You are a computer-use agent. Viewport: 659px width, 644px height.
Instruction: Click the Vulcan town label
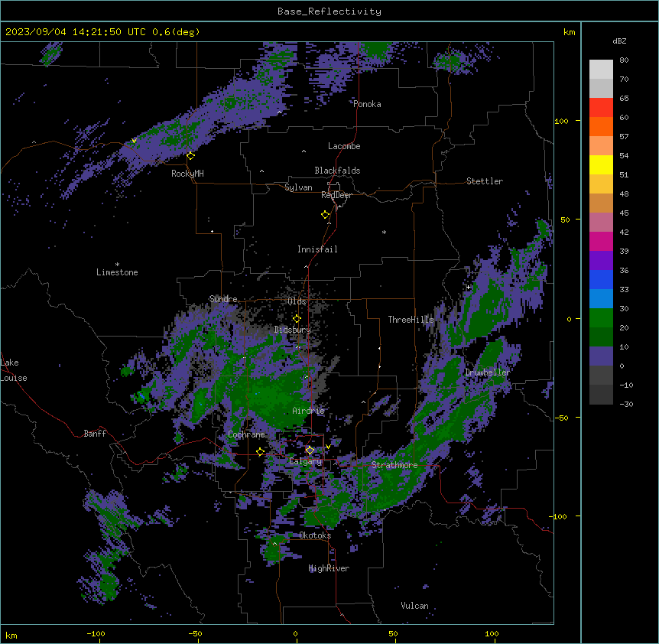(414, 606)
